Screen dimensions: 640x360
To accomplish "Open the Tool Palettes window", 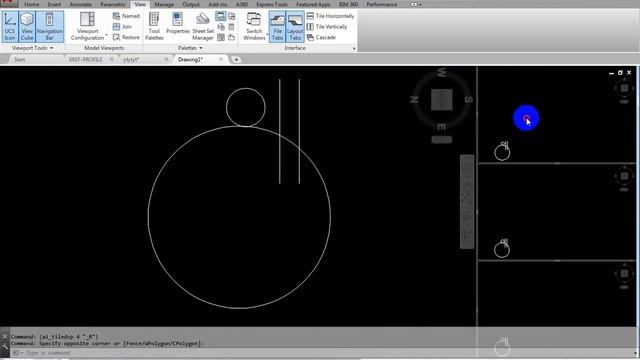I will (154, 27).
